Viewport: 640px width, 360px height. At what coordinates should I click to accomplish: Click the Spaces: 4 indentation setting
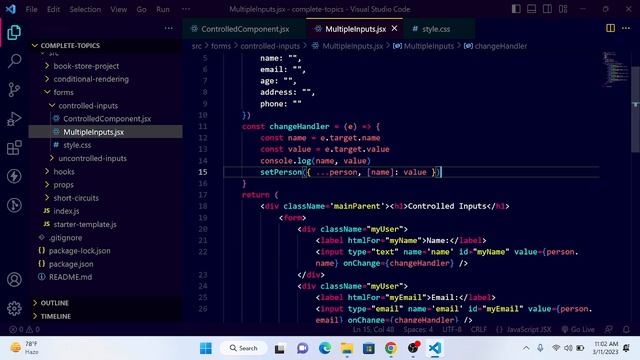point(418,329)
